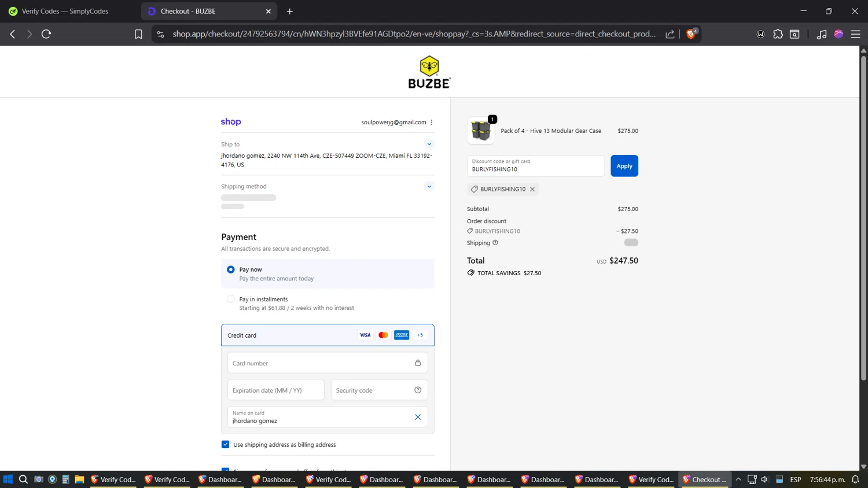Switch the ESP keyboard language indicator
Image resolution: width=868 pixels, height=488 pixels.
click(x=796, y=479)
